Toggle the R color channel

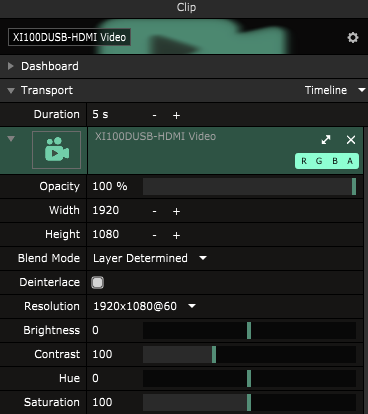click(304, 161)
